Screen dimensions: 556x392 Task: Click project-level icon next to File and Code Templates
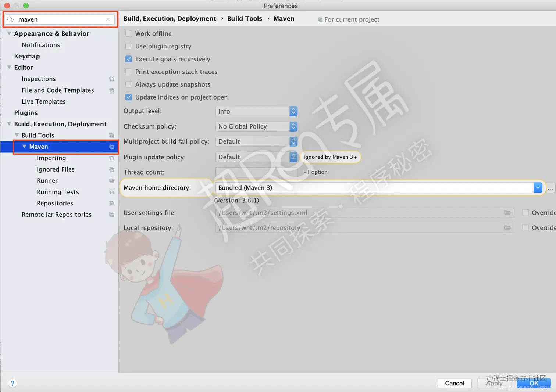click(x=111, y=90)
